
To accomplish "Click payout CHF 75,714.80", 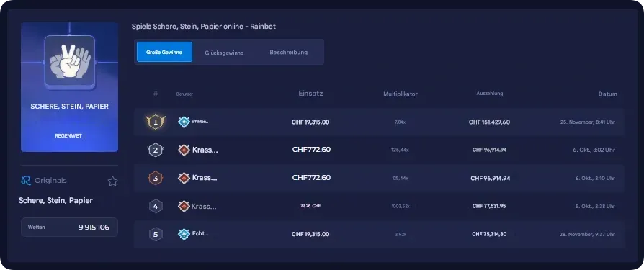I will [489, 234].
